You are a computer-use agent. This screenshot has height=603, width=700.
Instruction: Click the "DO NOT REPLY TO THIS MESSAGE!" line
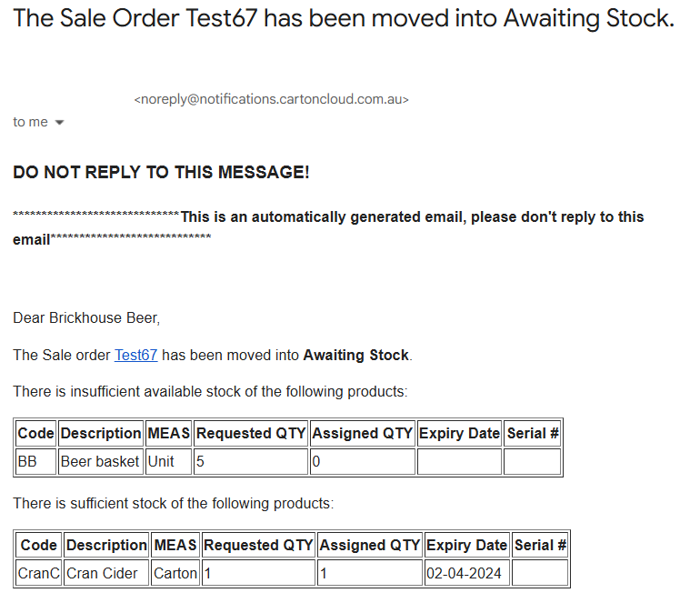point(161,172)
